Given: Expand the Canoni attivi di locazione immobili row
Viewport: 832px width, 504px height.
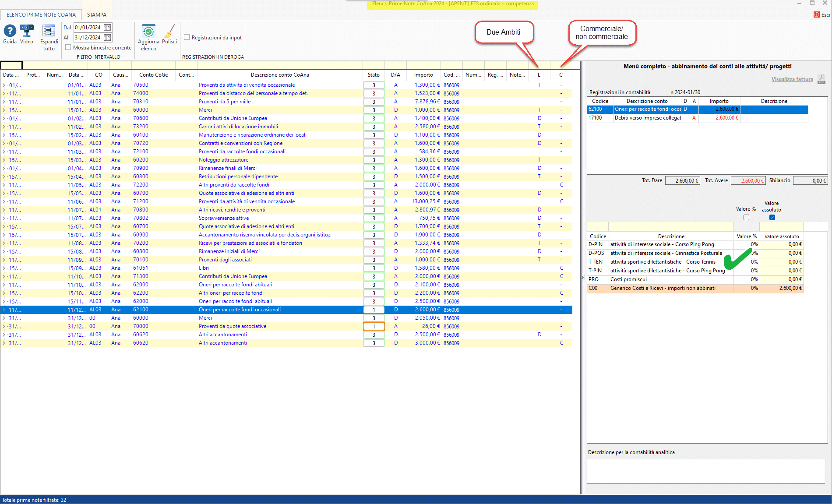Looking at the screenshot, I should (4, 127).
